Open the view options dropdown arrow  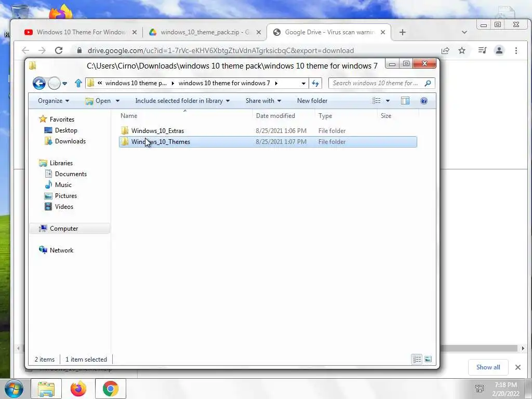pyautogui.click(x=388, y=101)
